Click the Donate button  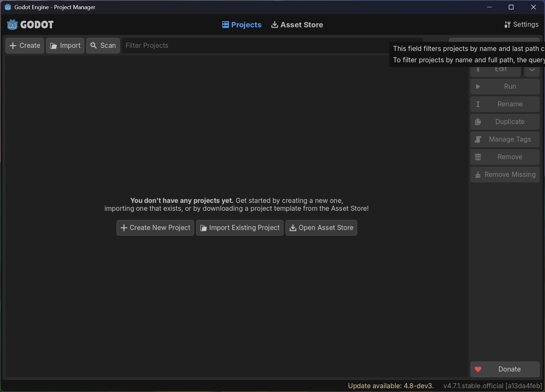tap(505, 369)
